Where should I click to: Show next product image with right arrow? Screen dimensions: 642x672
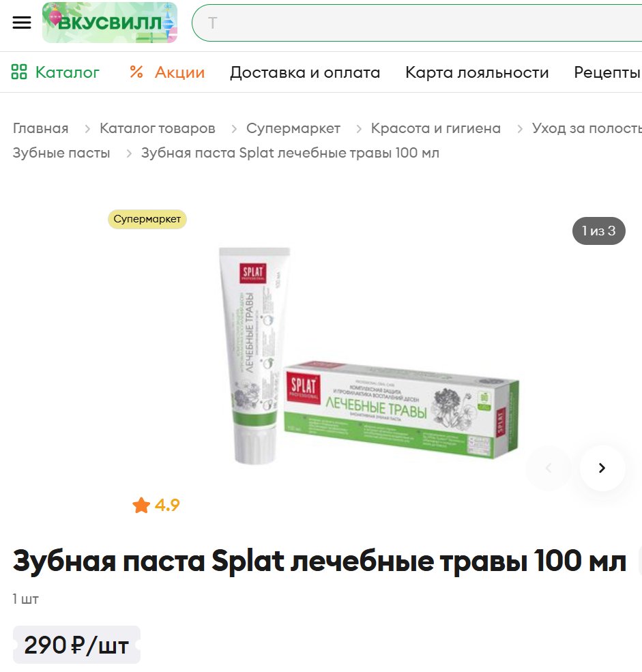(x=602, y=467)
